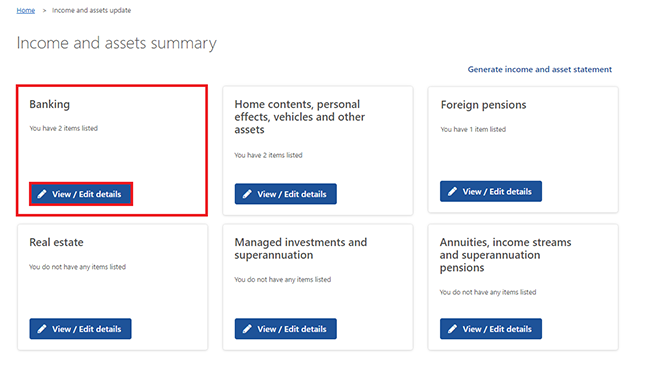Open Managed investments View / Edit details

[x=286, y=329]
